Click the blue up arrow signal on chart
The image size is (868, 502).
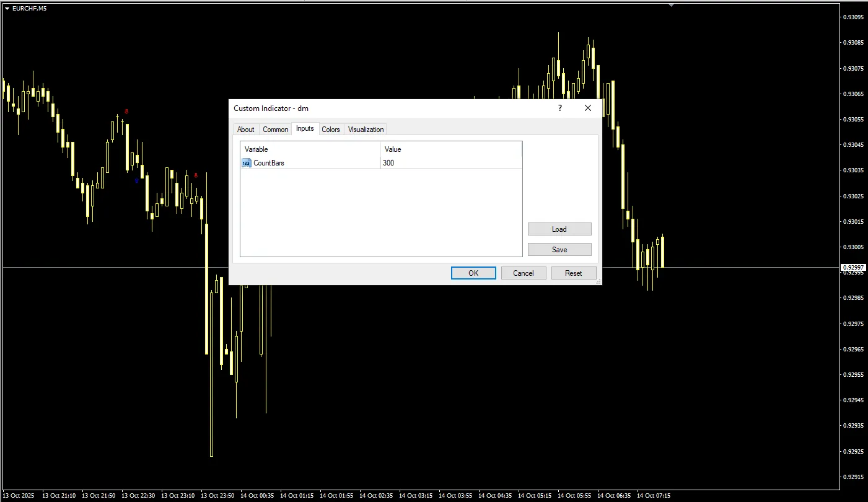pyautogui.click(x=137, y=181)
